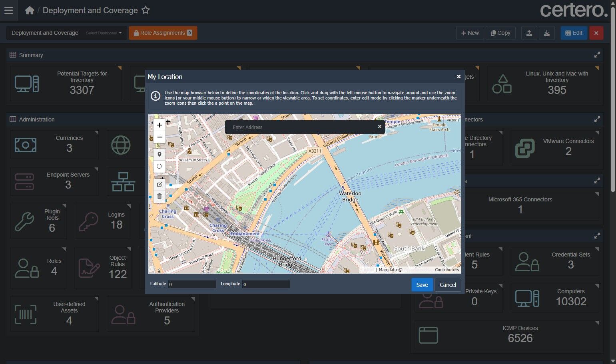This screenshot has width=616, height=364.
Task: Click the Copy dashboard button
Action: [500, 33]
